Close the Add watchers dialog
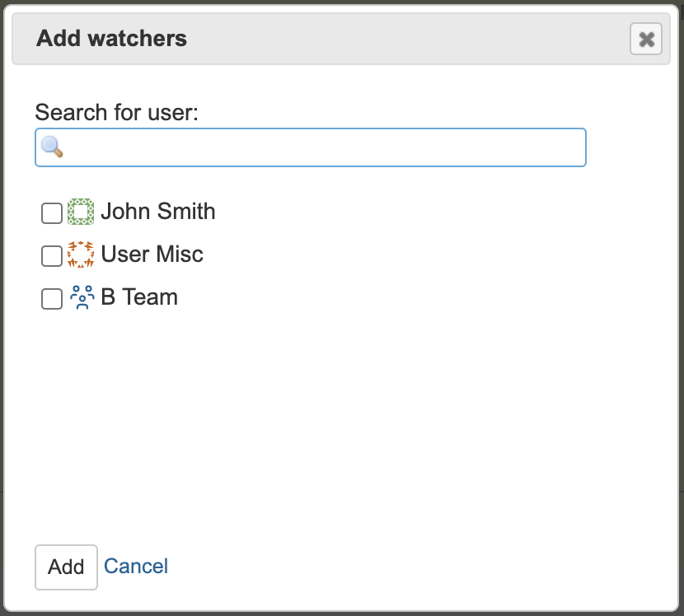The width and height of the screenshot is (684, 616). pos(645,39)
